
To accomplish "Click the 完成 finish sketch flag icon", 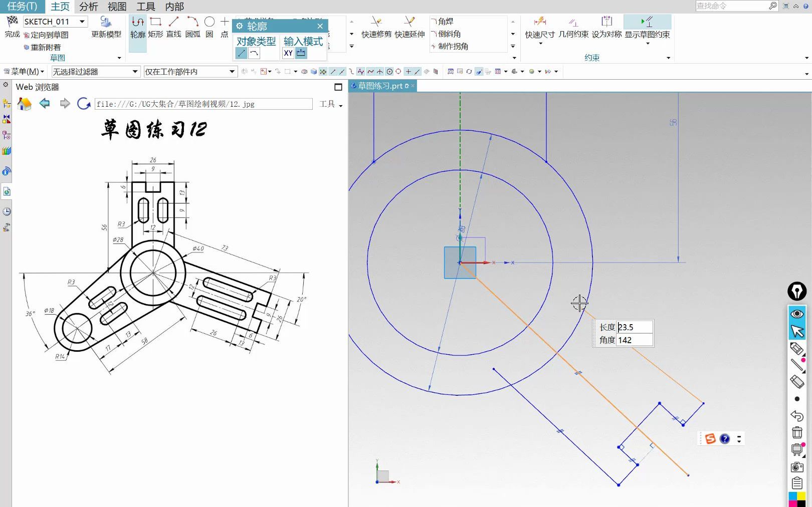I will (12, 22).
